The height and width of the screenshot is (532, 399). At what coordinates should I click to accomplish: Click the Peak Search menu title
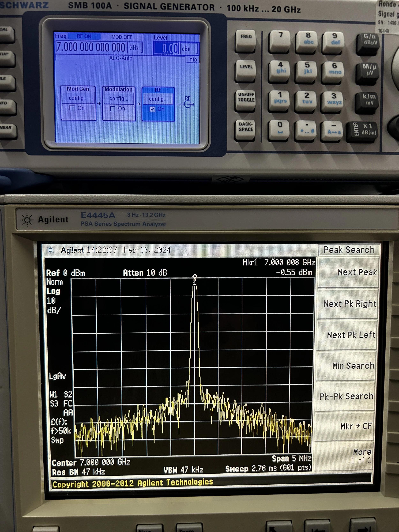coord(349,250)
